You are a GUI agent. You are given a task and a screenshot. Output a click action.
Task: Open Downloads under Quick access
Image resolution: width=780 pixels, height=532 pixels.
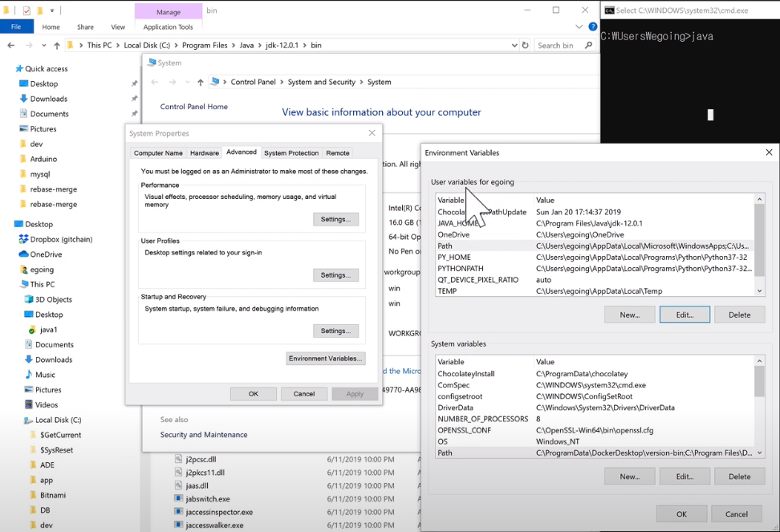(49, 99)
